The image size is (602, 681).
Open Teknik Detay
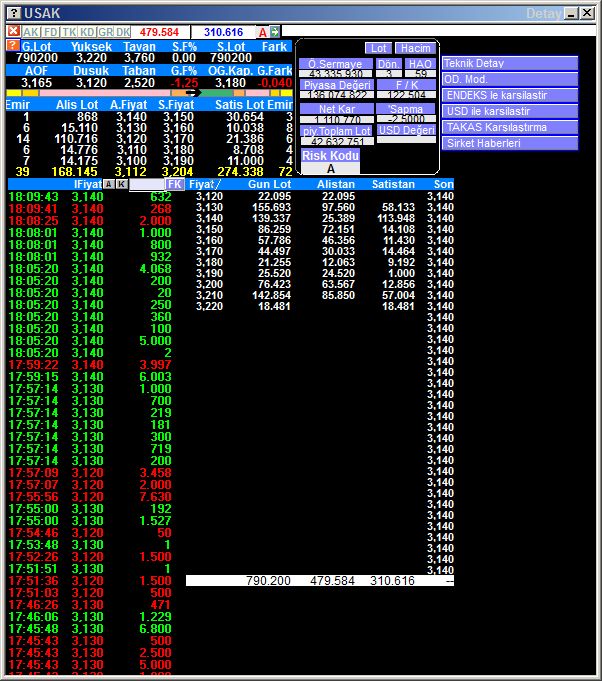[x=510, y=63]
